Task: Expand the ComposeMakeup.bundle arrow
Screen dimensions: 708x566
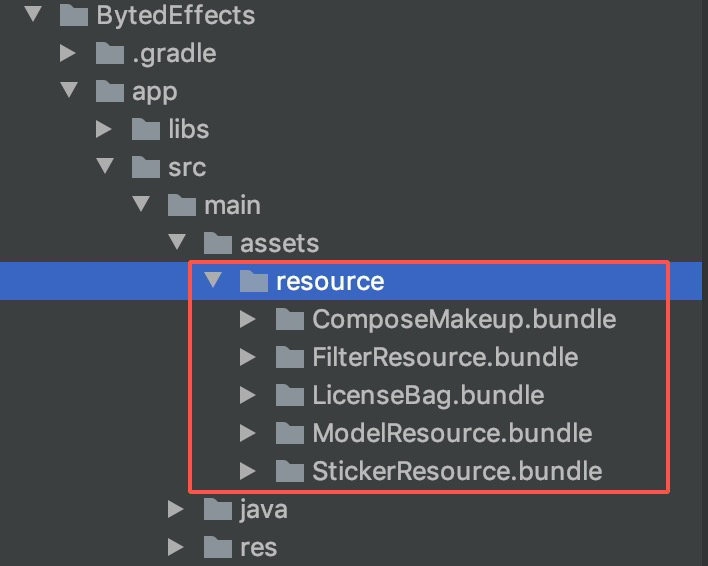Action: tap(248, 319)
